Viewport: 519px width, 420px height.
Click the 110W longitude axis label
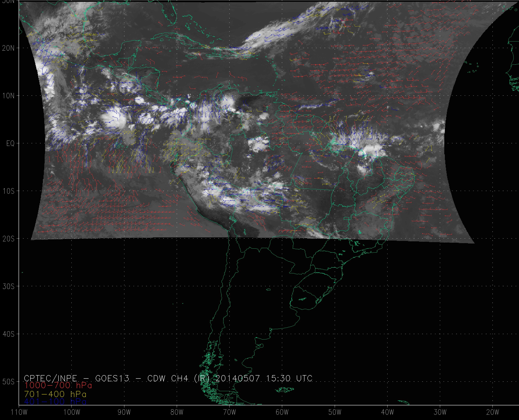click(19, 412)
